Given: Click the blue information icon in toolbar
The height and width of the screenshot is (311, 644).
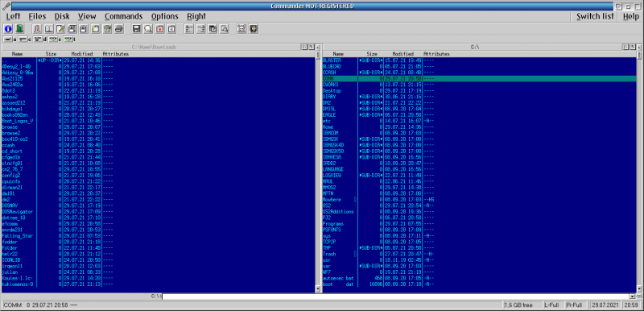Looking at the screenshot, I should coord(8,29).
